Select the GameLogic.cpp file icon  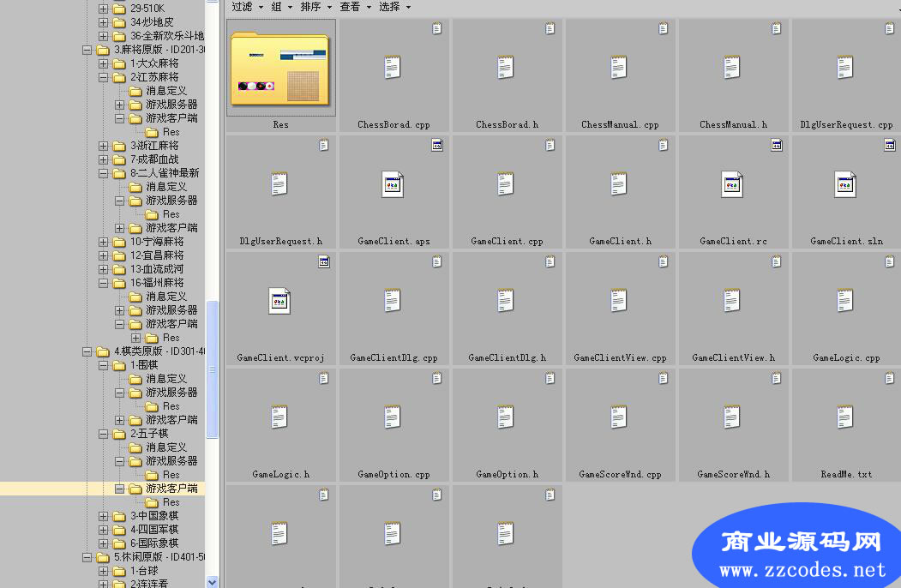pyautogui.click(x=844, y=301)
